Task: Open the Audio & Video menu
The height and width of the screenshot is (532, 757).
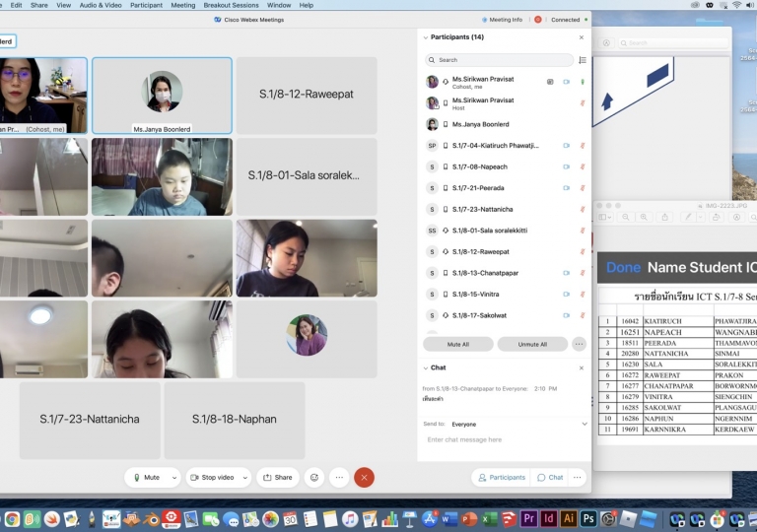Action: tap(101, 5)
